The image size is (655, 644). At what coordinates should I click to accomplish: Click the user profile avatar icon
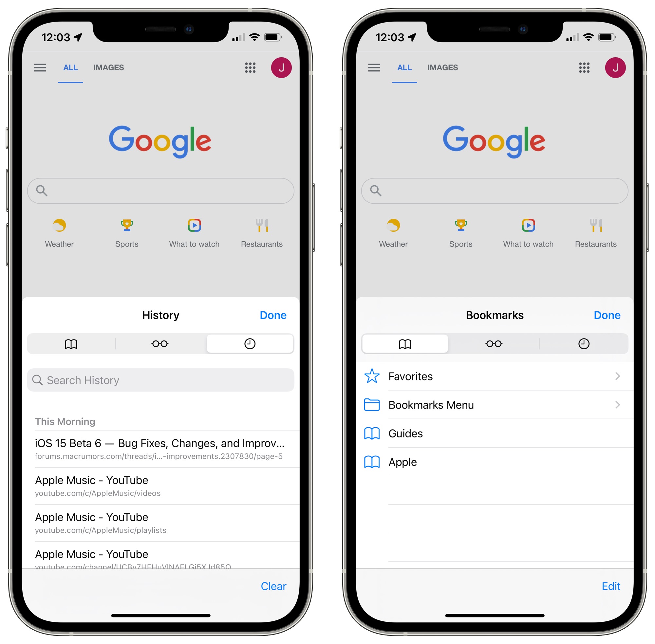point(282,67)
